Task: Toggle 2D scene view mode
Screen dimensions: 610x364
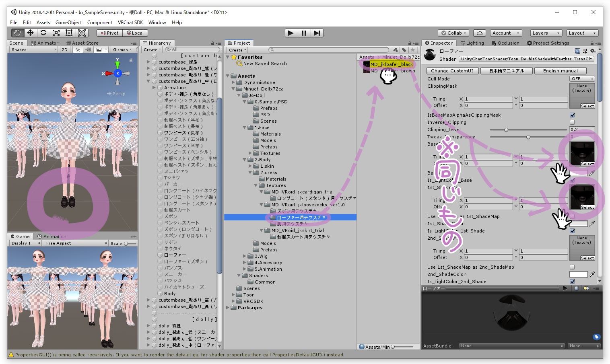Action: (64, 50)
